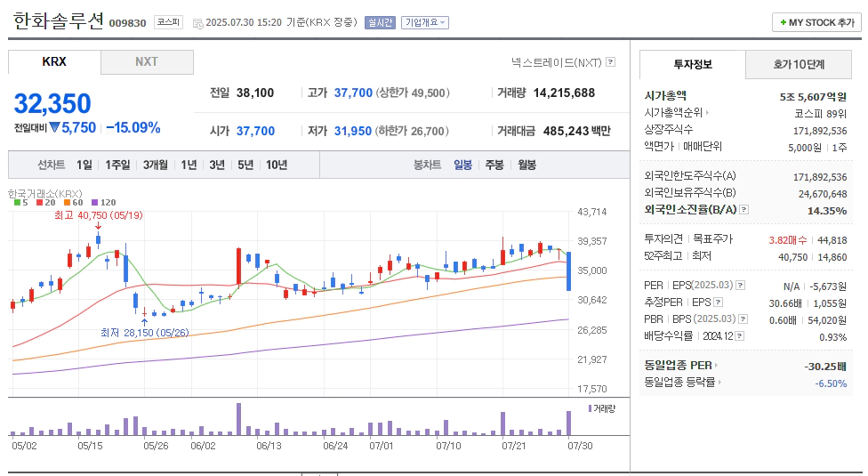Image resolution: width=868 pixels, height=476 pixels.
Task: Click the 07/21 date axis label
Action: [x=514, y=446]
